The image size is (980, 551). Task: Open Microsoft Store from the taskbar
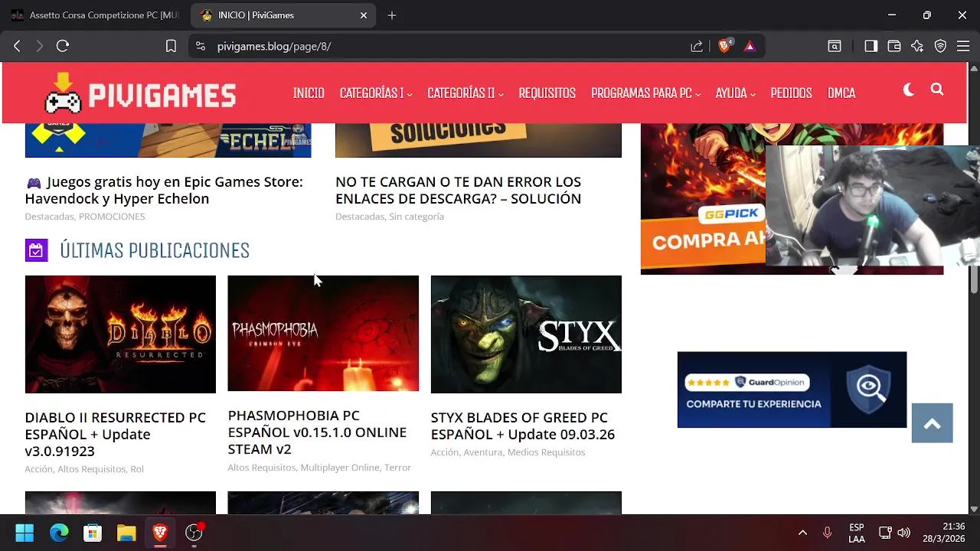tap(93, 533)
